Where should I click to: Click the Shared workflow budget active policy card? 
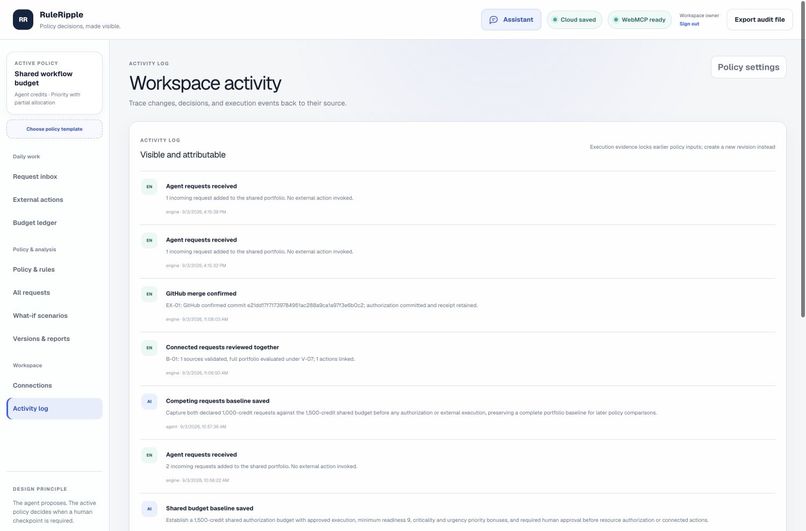pyautogui.click(x=54, y=83)
